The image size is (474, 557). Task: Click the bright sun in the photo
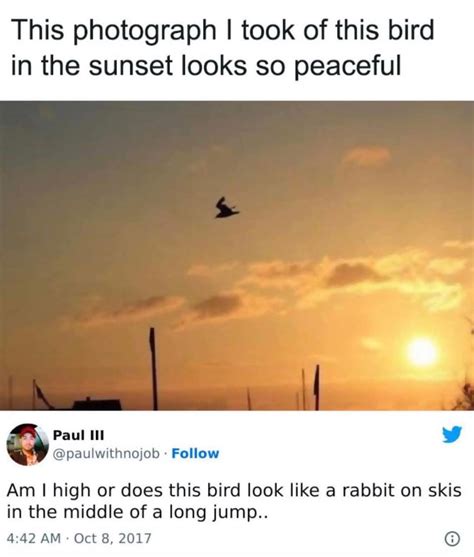click(x=421, y=352)
